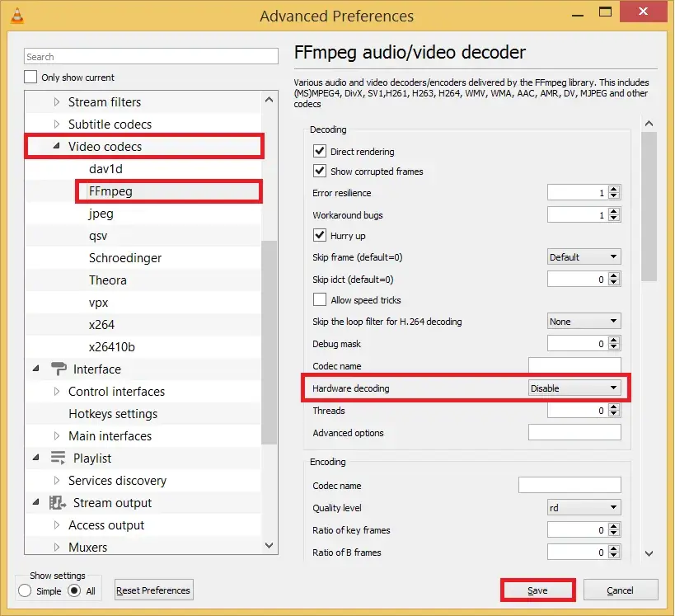Click the Playlist category icon
675x616 pixels.
(59, 458)
